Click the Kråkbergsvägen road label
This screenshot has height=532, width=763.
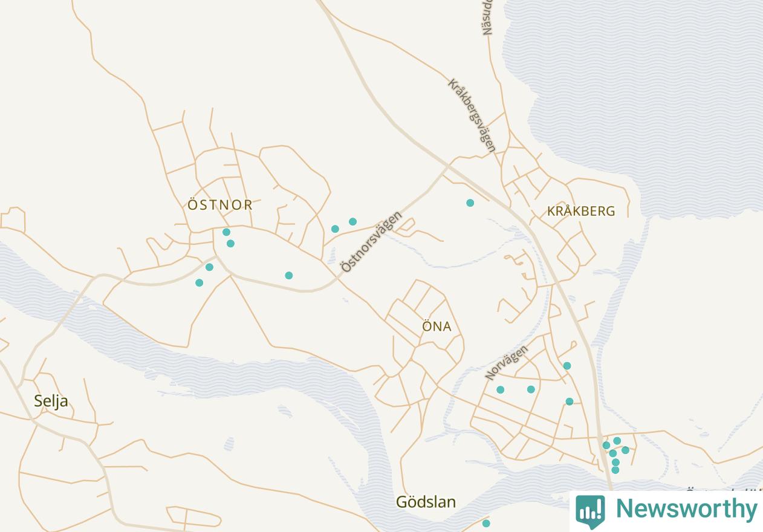pyautogui.click(x=472, y=115)
